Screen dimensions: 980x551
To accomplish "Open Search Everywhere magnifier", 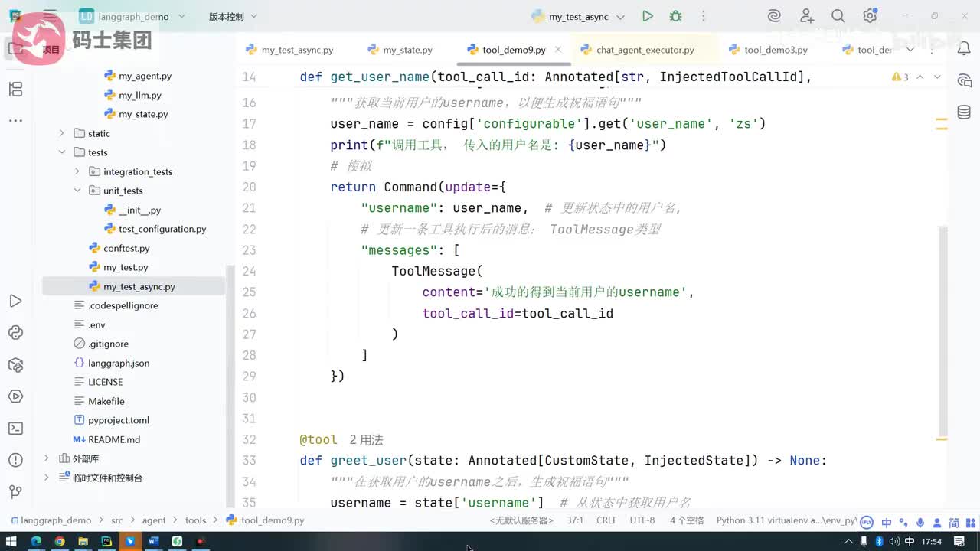I will [838, 16].
